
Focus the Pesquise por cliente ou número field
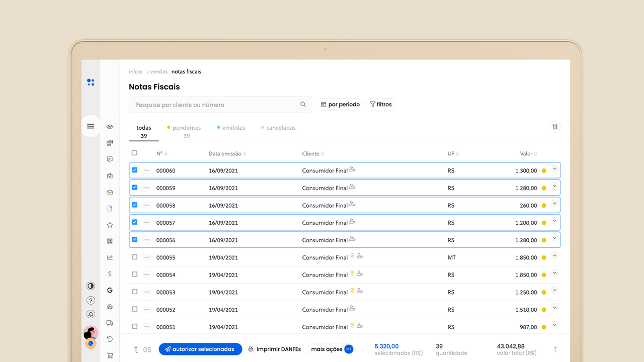tap(220, 105)
